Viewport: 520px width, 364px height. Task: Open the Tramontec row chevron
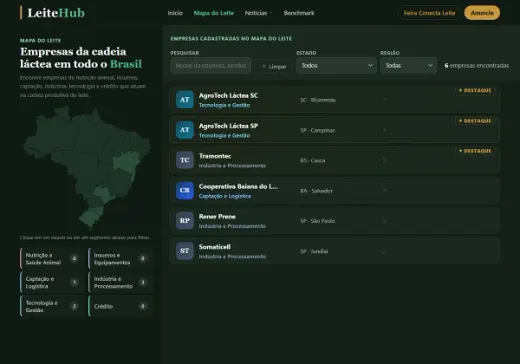coord(384,160)
